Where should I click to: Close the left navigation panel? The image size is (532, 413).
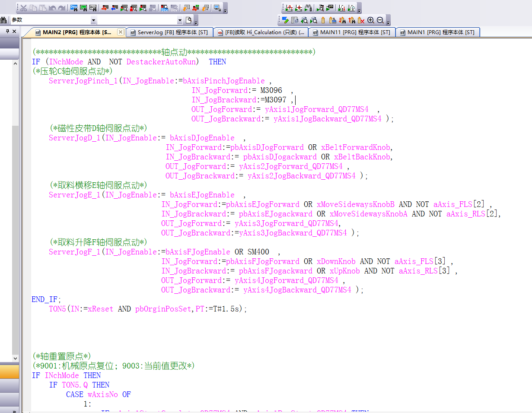(x=14, y=32)
